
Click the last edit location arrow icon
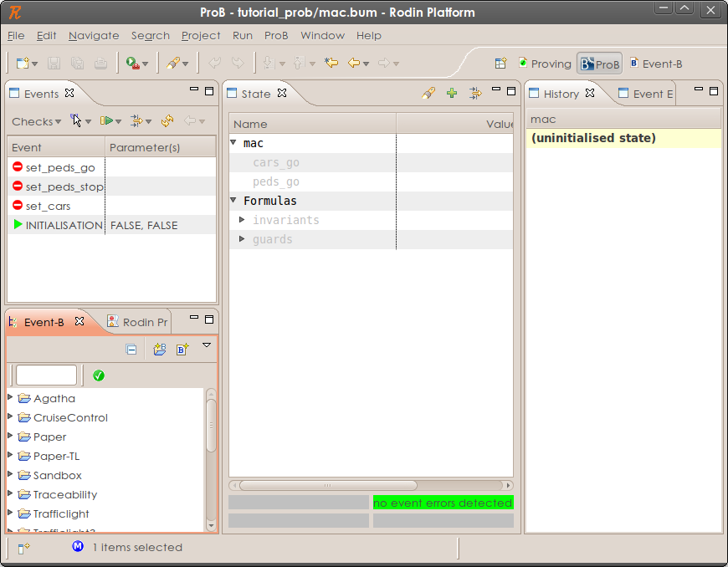(331, 64)
